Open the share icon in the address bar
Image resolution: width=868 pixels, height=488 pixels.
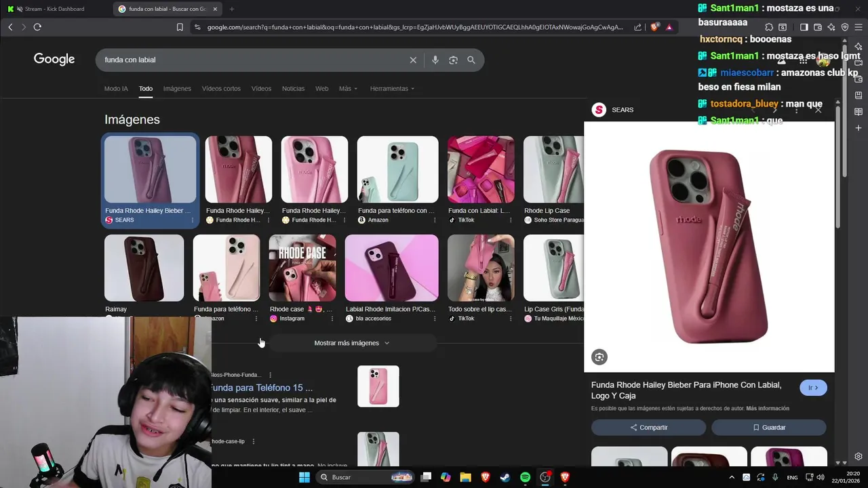pos(638,27)
